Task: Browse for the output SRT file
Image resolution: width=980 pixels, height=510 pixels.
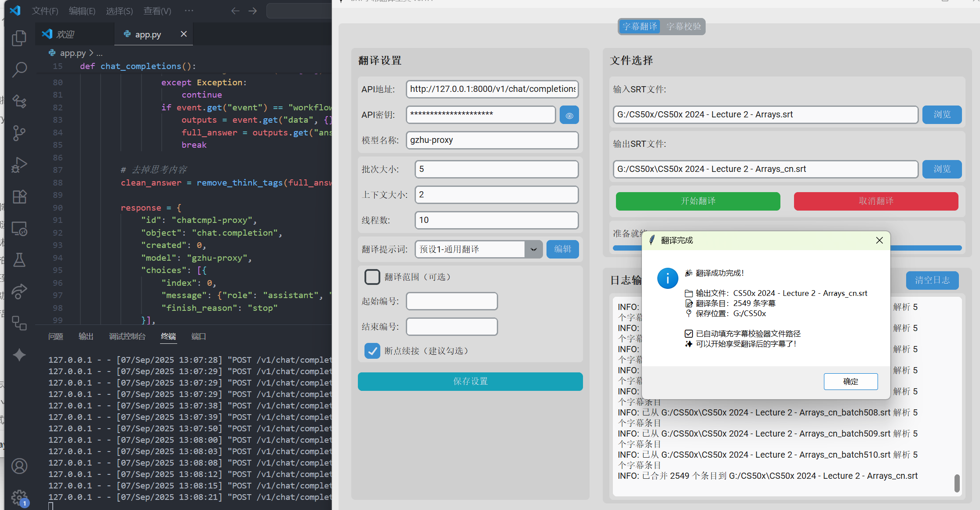Action: pos(942,169)
